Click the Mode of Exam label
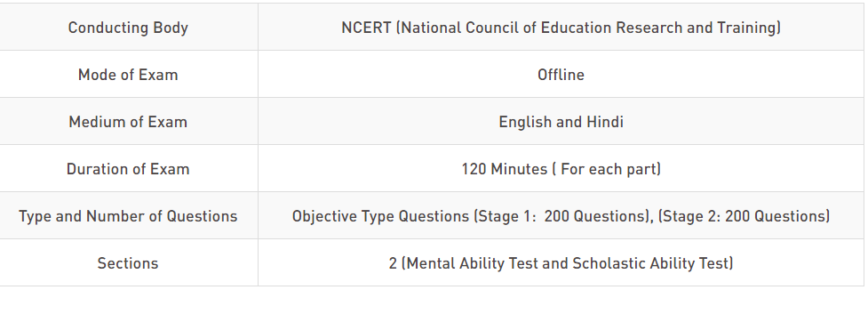Image resolution: width=868 pixels, height=322 pixels. click(x=128, y=75)
